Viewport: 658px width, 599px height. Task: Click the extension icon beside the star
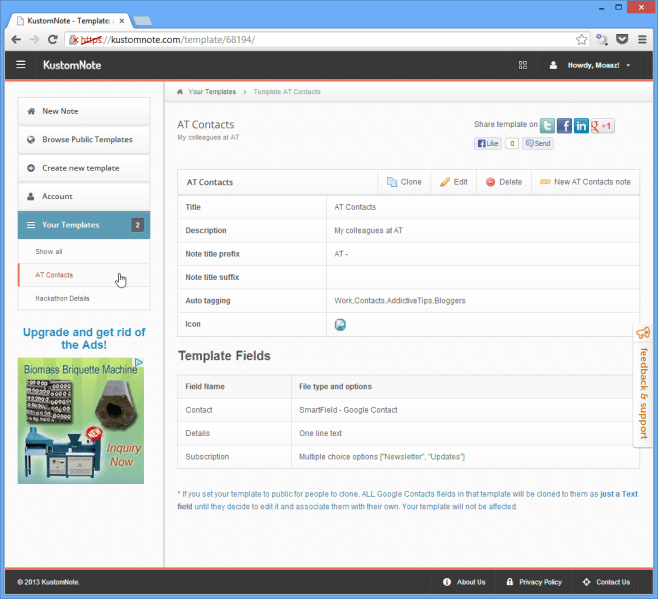[x=602, y=39]
